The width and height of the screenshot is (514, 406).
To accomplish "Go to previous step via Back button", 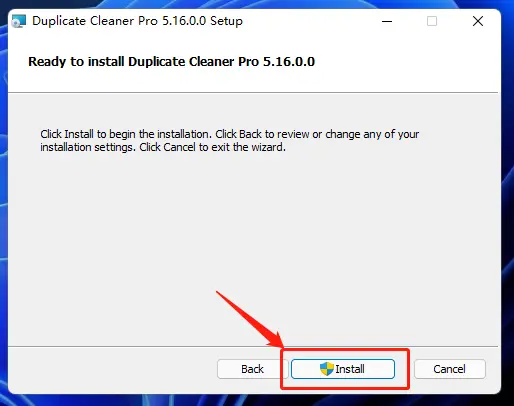I will click(x=252, y=369).
